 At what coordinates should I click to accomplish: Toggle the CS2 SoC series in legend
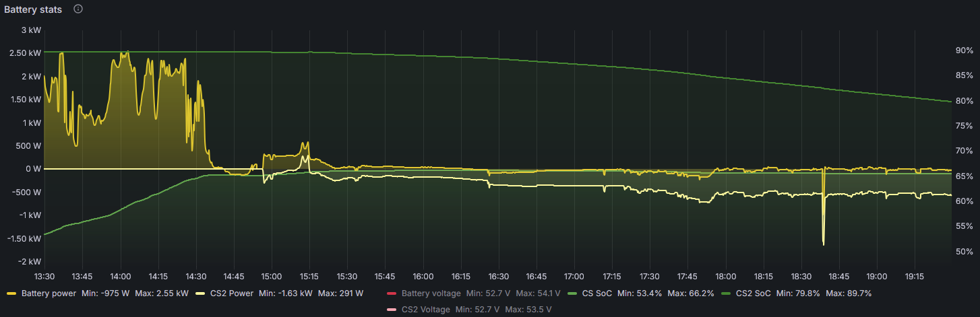point(754,293)
